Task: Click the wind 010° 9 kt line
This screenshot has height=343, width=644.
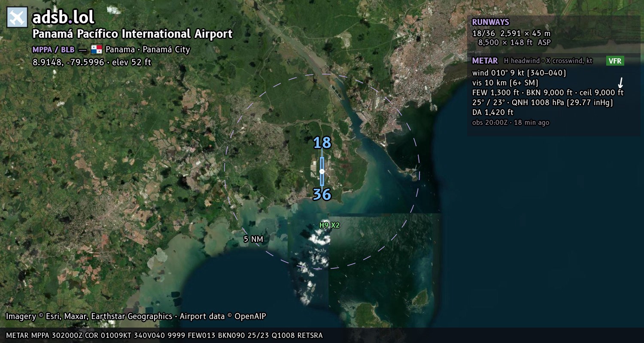Action: (519, 73)
